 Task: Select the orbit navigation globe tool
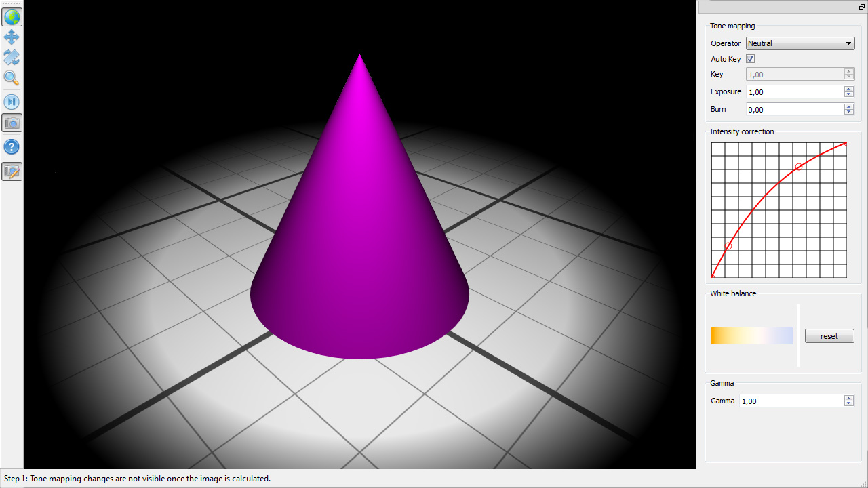click(12, 16)
